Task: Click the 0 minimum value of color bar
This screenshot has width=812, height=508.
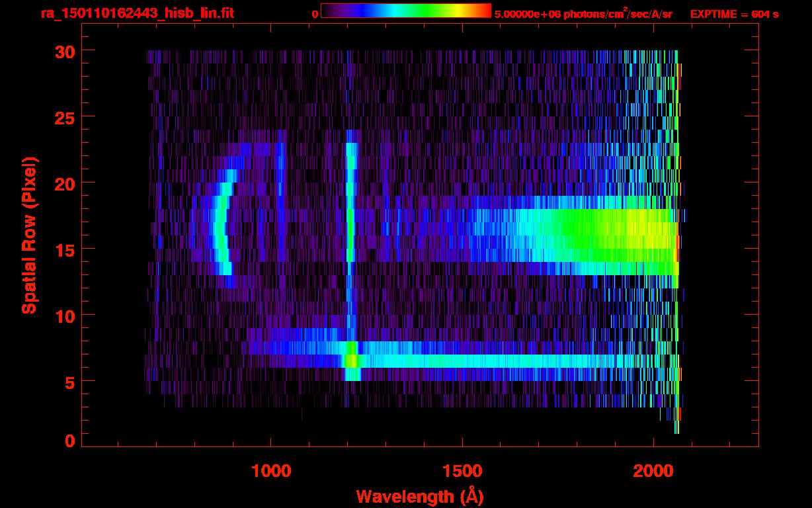Action: (315, 14)
